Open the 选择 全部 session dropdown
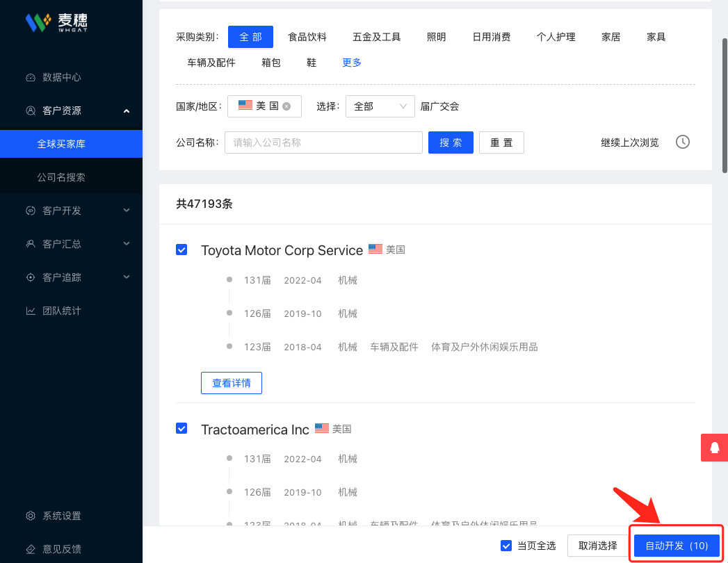Viewport: 728px width, 563px height. tap(380, 106)
